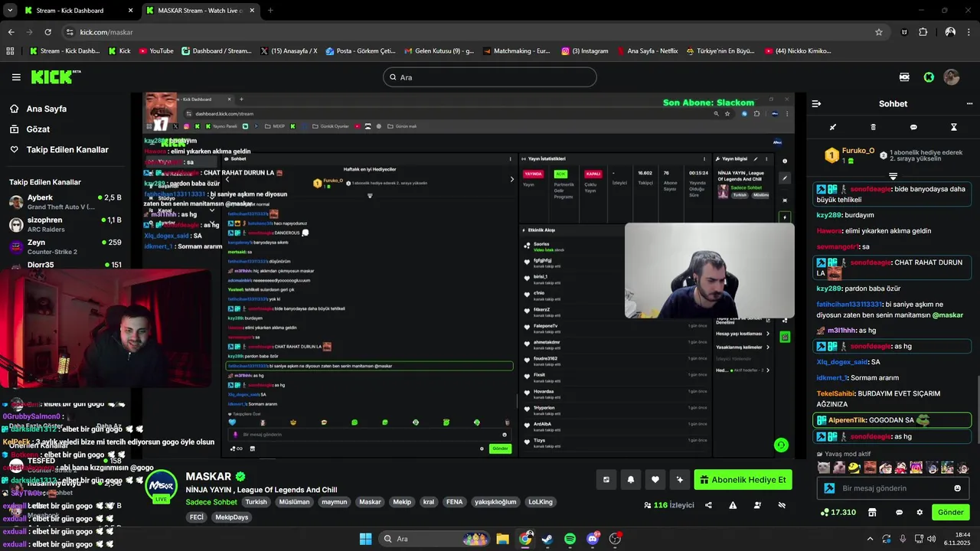Screen dimensions: 980x551
Task: Click AlperenTilk highlighted chat message
Action: [892, 420]
